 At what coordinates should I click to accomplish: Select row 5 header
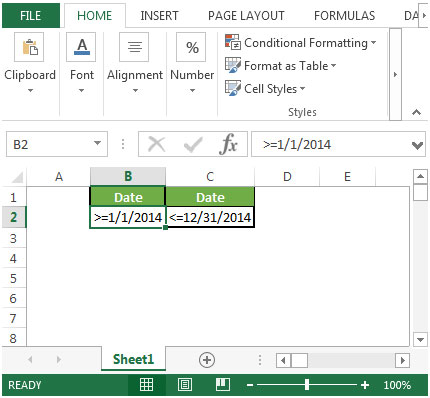(x=14, y=278)
